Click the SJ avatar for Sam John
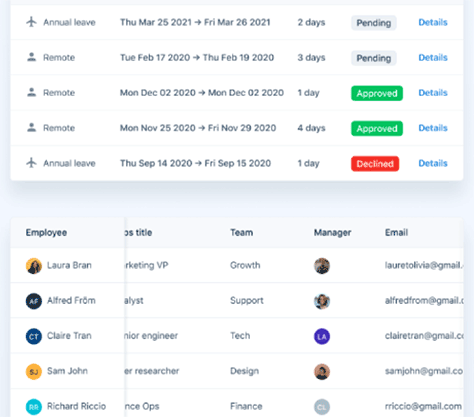 coord(34,371)
